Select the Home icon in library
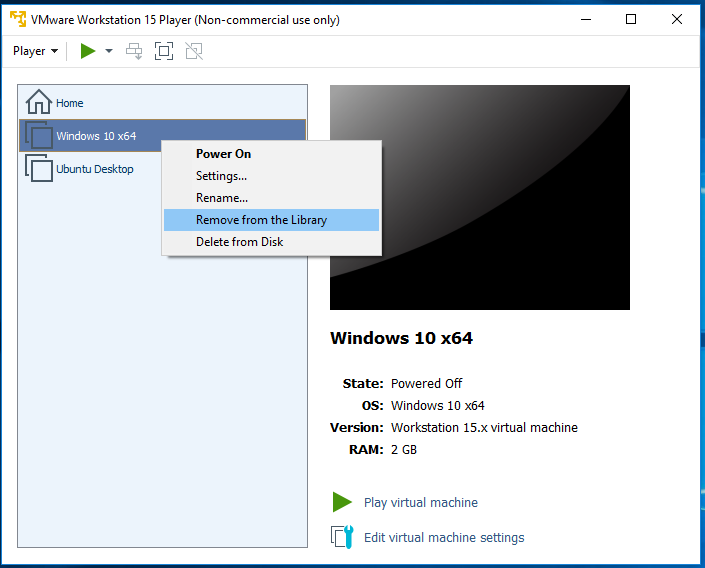The image size is (705, 568). click(x=39, y=102)
